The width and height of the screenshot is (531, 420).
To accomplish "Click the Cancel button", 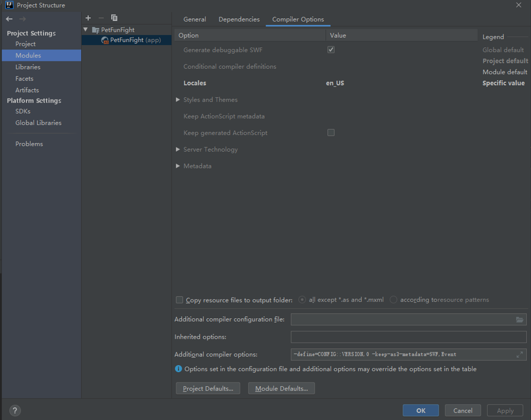I will click(x=463, y=410).
